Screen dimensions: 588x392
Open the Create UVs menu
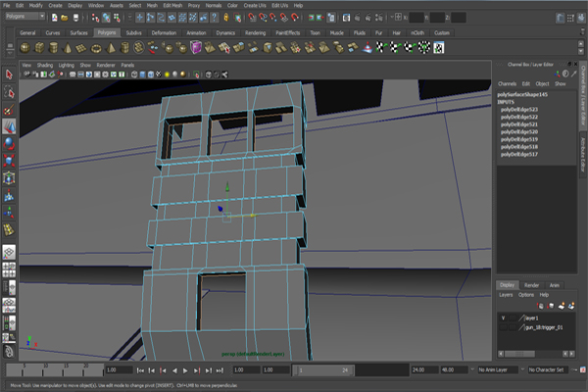coord(255,5)
